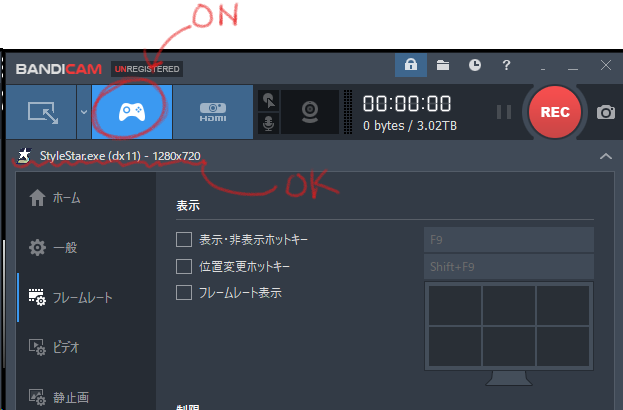Start recording with the REC button
The image size is (623, 410).
coord(555,112)
